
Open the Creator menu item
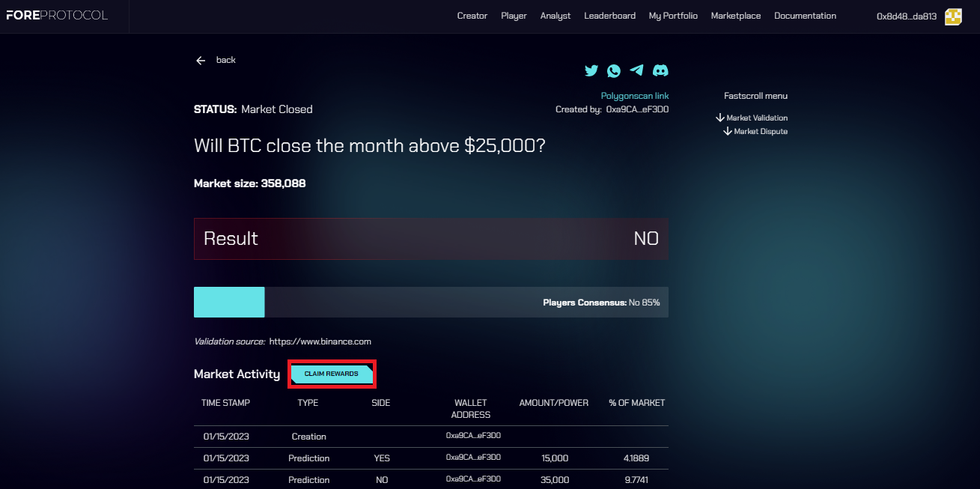[472, 16]
